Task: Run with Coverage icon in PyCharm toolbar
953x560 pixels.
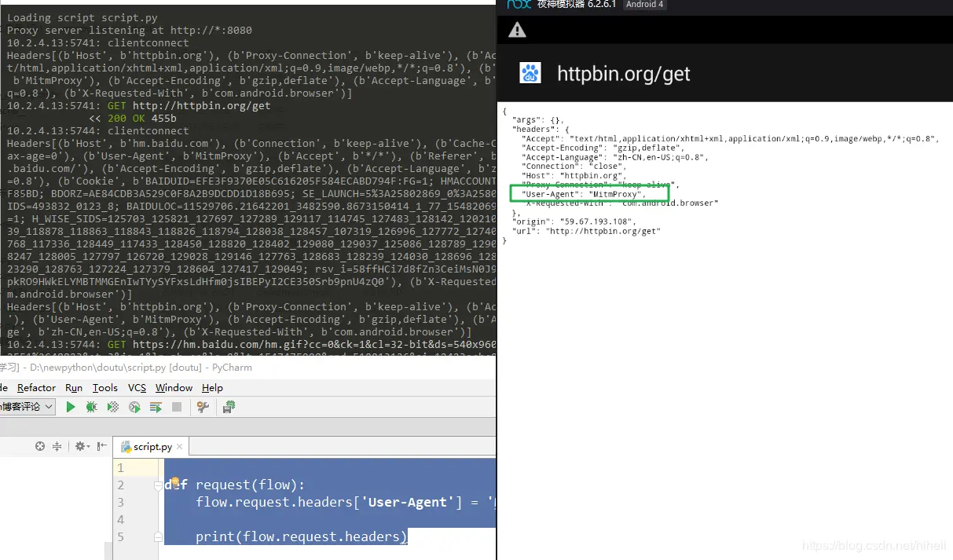Action: point(113,407)
